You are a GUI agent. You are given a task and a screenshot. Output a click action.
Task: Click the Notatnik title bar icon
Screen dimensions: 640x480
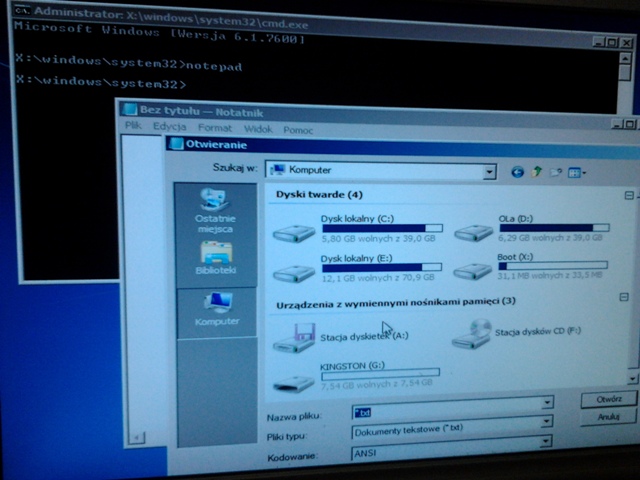point(130,109)
